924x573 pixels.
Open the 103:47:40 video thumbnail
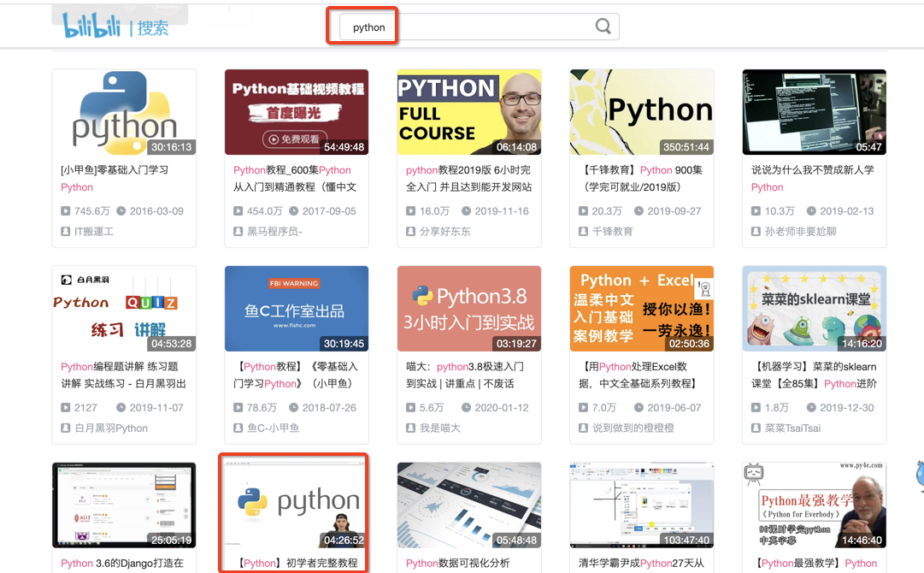(642, 505)
